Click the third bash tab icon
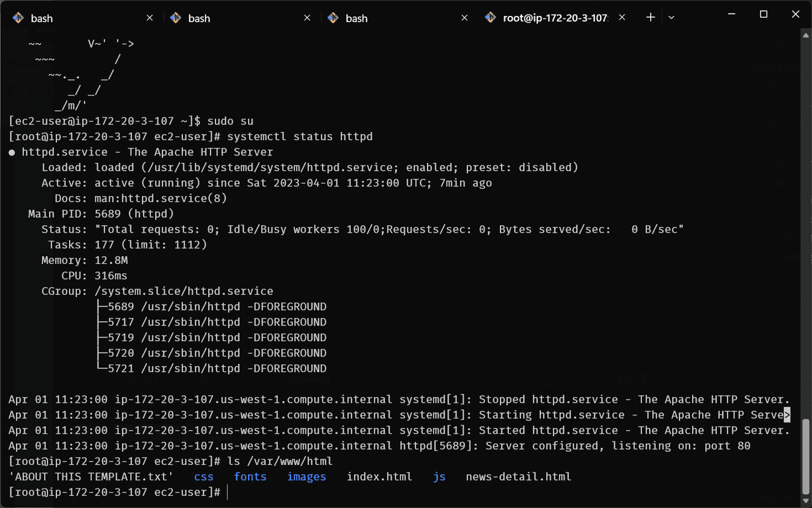 333,18
